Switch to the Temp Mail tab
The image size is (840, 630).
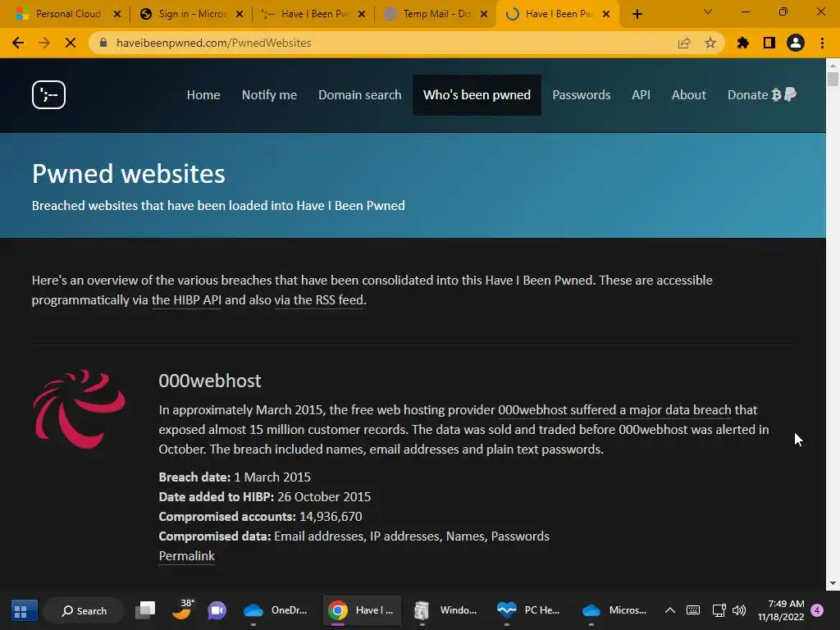(436, 14)
